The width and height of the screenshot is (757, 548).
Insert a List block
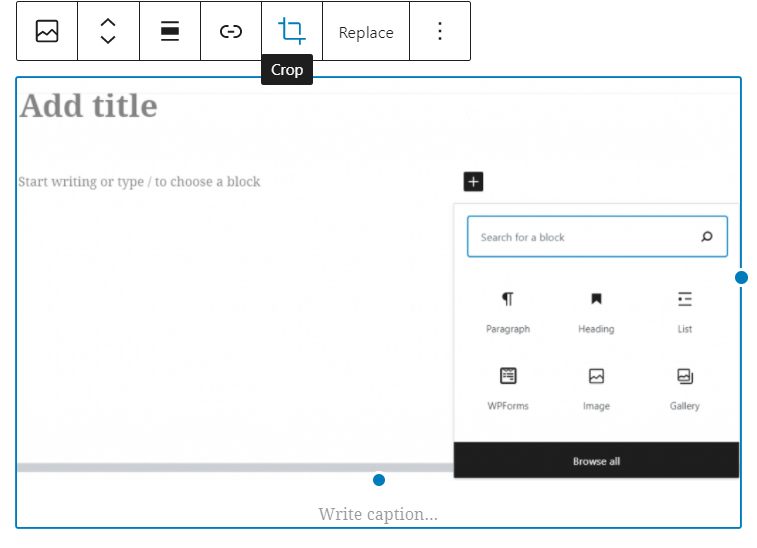coord(685,312)
